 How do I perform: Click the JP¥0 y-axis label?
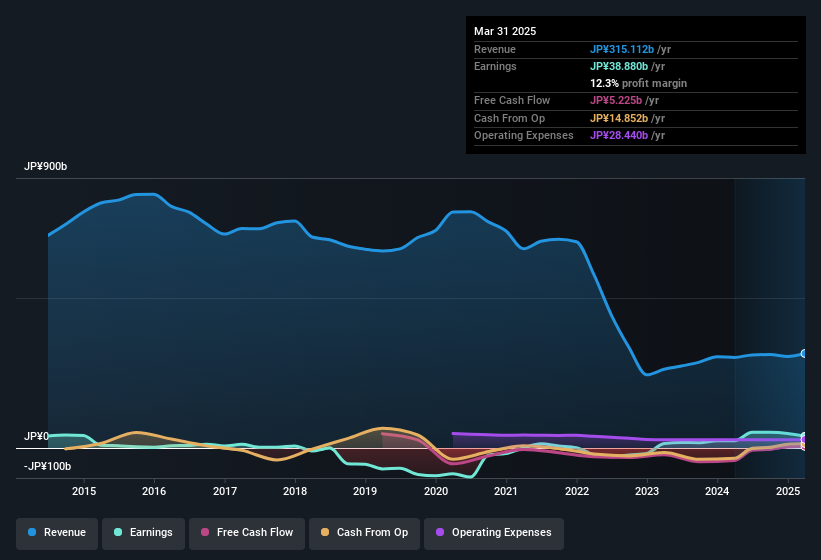(x=36, y=436)
